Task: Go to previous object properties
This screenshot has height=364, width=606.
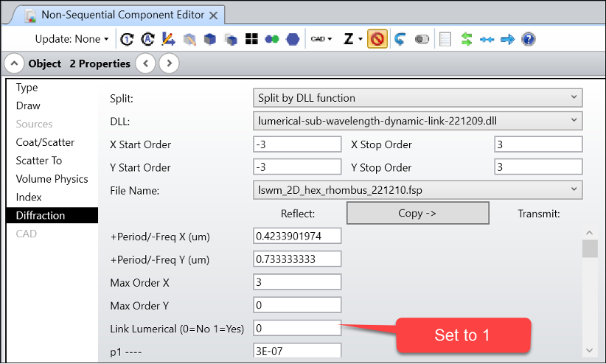Action: click(x=146, y=63)
